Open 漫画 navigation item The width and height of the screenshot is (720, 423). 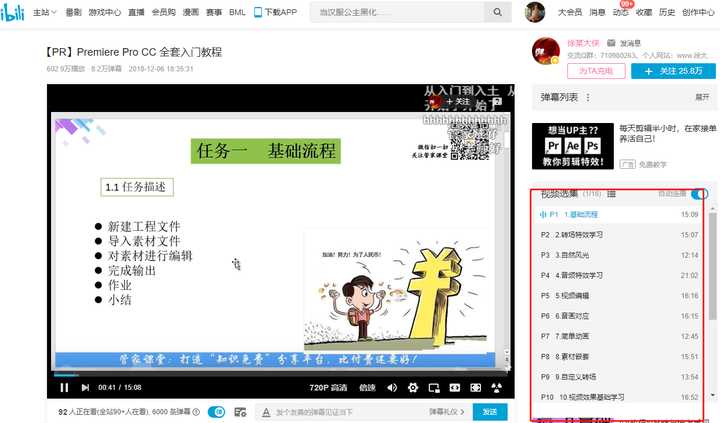pos(191,12)
